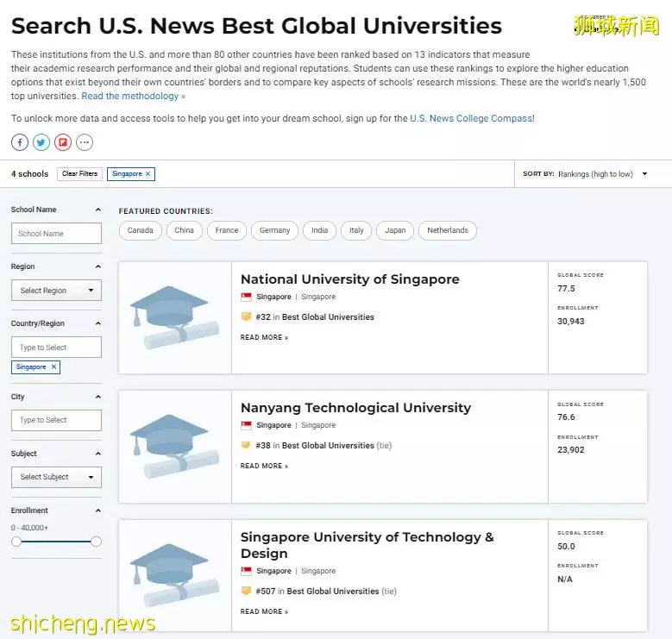Screen dimensions: 672x639
Task: Click SUTD global score 50.0
Action: (566, 547)
